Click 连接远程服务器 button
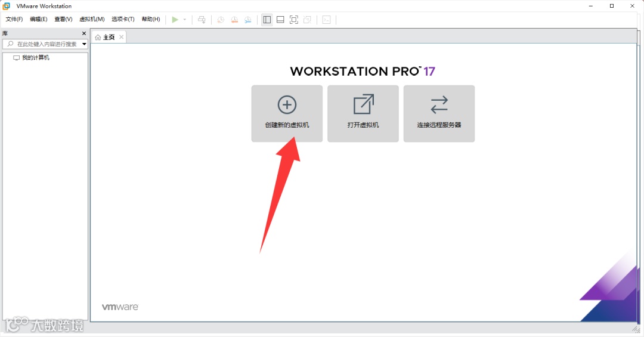Screen dimensions: 644x337 [x=439, y=113]
